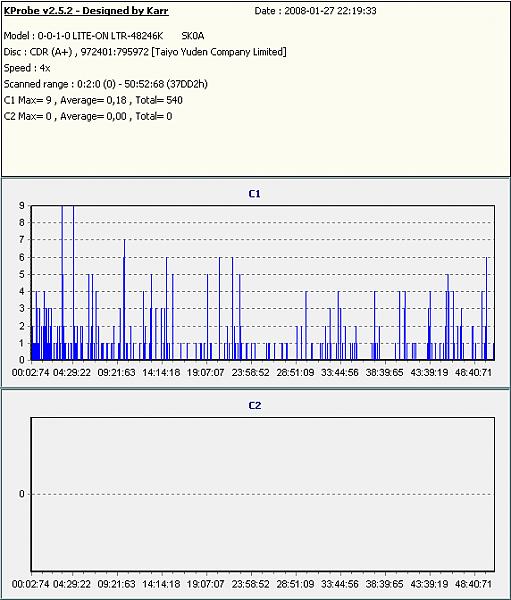Screen dimensions: 511x600
Task: Click the Speed 4x text
Action: pyautogui.click(x=27, y=68)
